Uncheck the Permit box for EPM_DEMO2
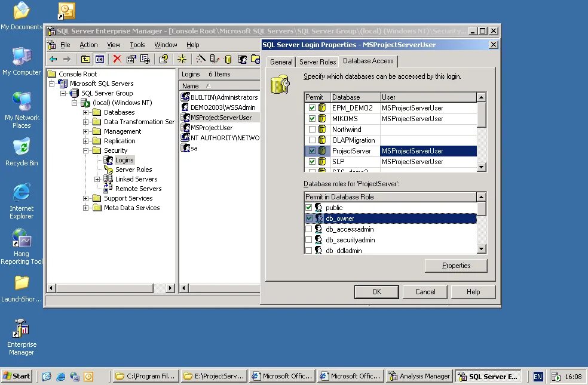Screen dimensions: 588x385 (312, 108)
